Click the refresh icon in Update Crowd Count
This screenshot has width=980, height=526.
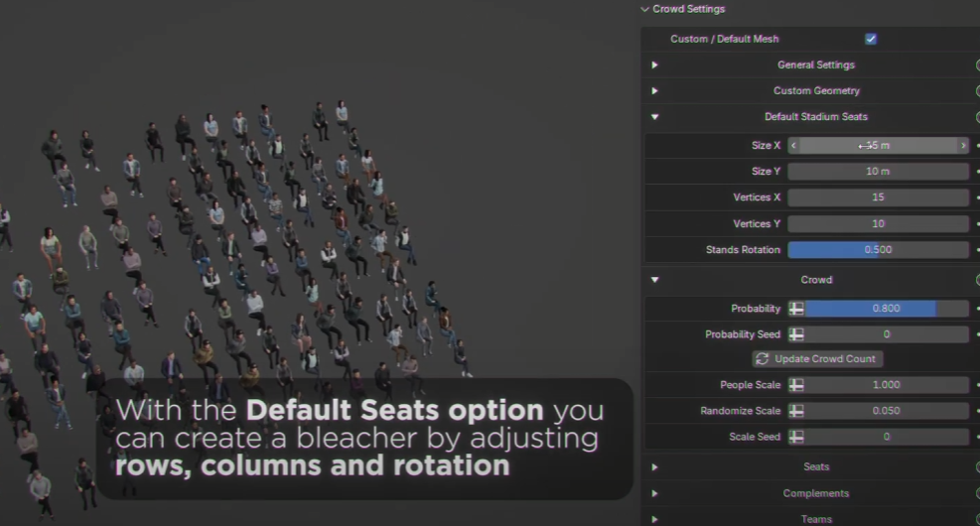[x=763, y=359]
